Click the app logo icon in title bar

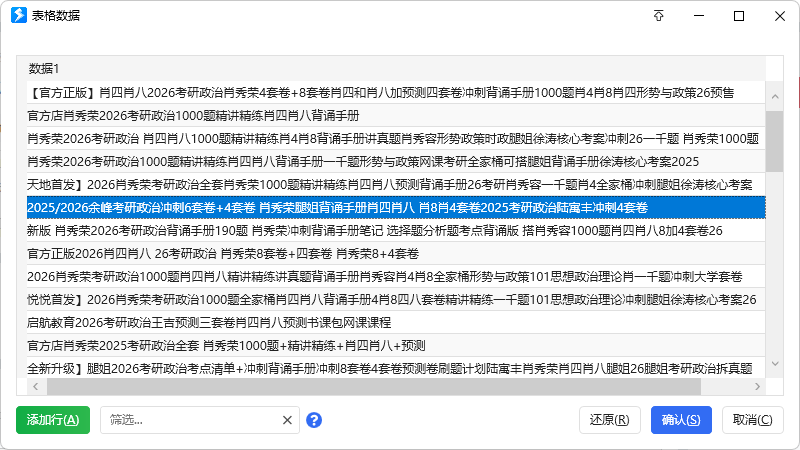click(x=19, y=15)
